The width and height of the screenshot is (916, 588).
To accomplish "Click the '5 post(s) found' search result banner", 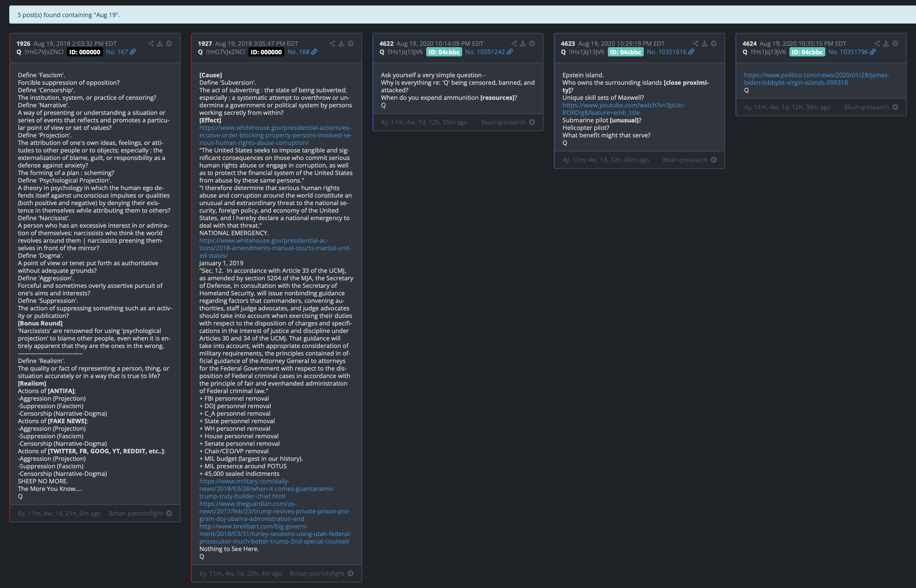I will tap(462, 15).
